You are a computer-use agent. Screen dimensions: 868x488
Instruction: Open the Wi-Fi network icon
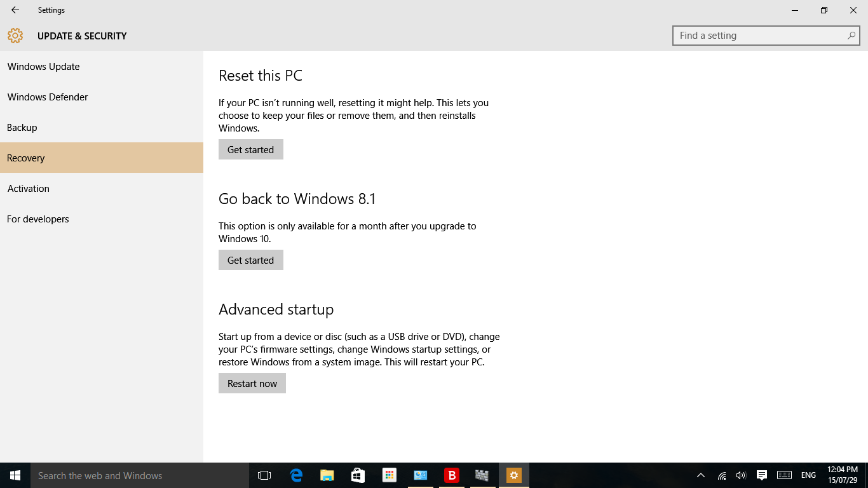pyautogui.click(x=722, y=475)
